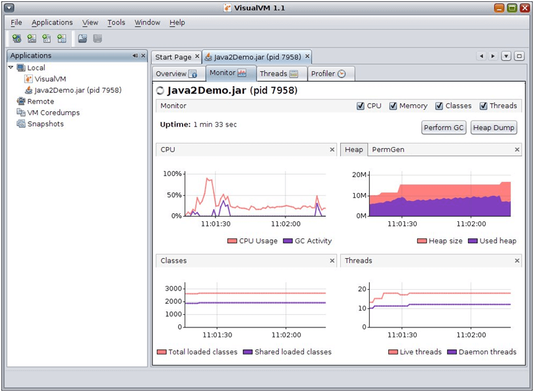The image size is (534, 392).
Task: Click the Perform GC button
Action: click(x=444, y=128)
